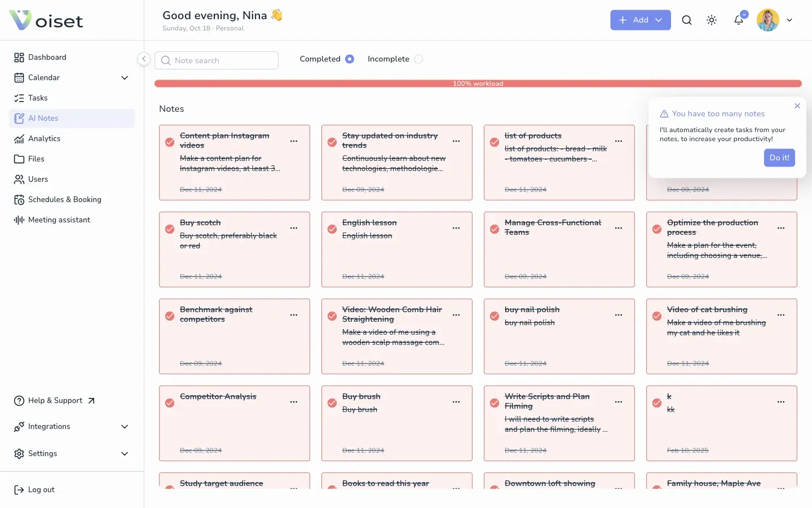
Task: Click the 100% workload progress bar
Action: pos(478,84)
